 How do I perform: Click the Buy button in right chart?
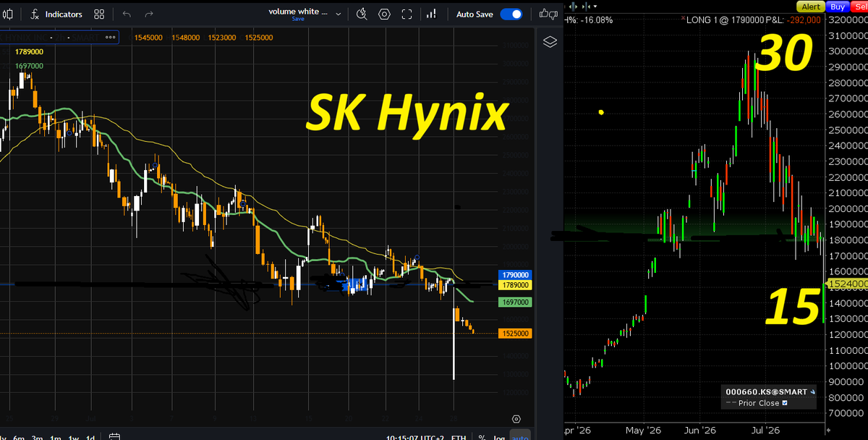pyautogui.click(x=838, y=6)
